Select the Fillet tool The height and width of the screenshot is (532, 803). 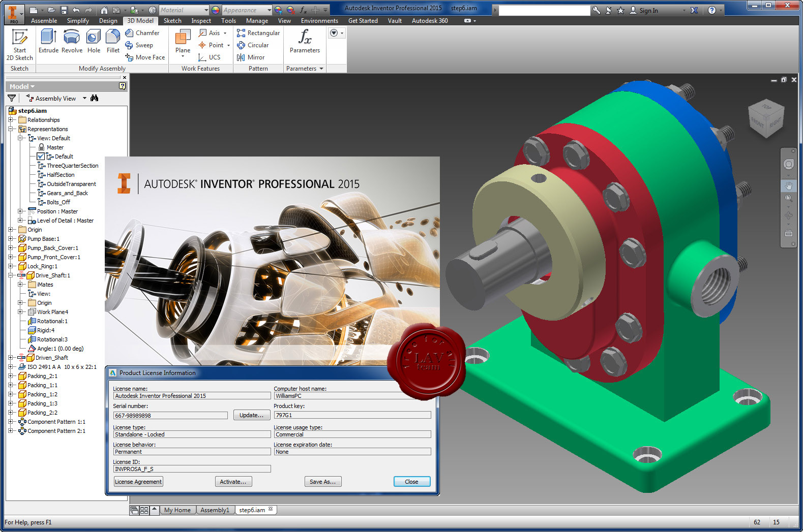coord(113,41)
